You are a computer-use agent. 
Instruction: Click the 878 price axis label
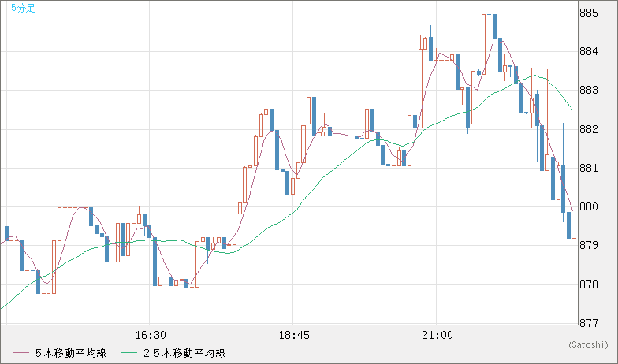(588, 284)
